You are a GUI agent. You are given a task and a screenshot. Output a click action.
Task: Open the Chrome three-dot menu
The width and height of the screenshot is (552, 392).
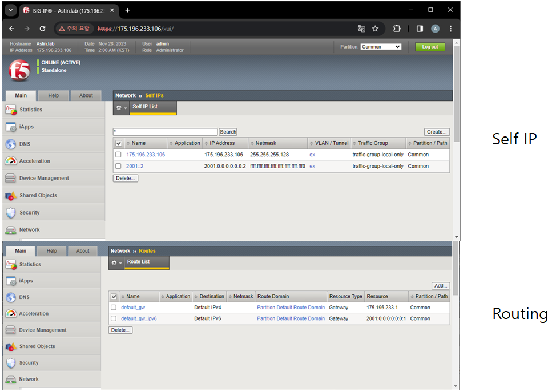(450, 29)
